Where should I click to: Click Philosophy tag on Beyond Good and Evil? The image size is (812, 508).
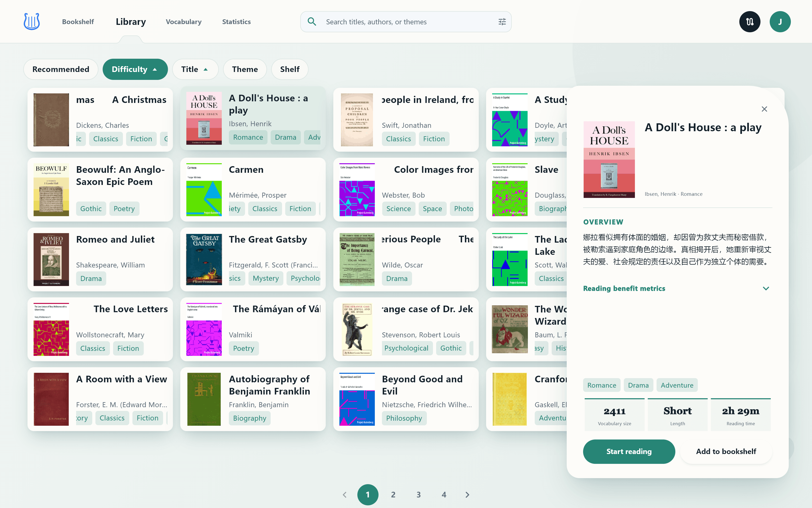point(404,418)
